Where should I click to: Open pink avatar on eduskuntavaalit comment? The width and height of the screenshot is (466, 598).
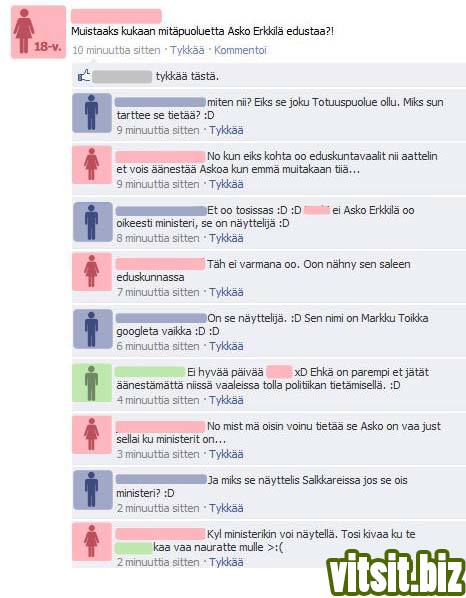(x=92, y=165)
